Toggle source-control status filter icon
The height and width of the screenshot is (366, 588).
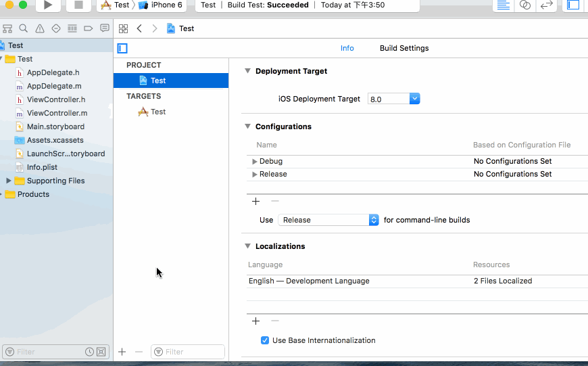tap(101, 352)
